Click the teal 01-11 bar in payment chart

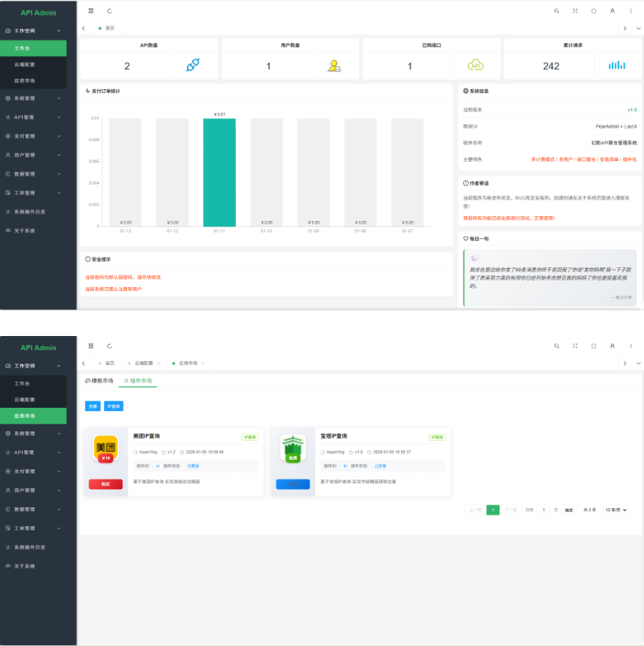pyautogui.click(x=219, y=172)
